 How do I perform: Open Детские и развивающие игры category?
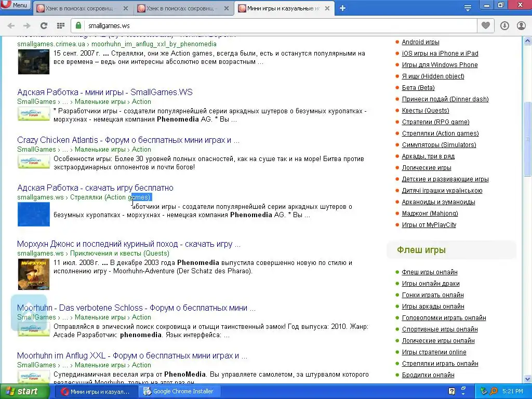[x=445, y=179]
